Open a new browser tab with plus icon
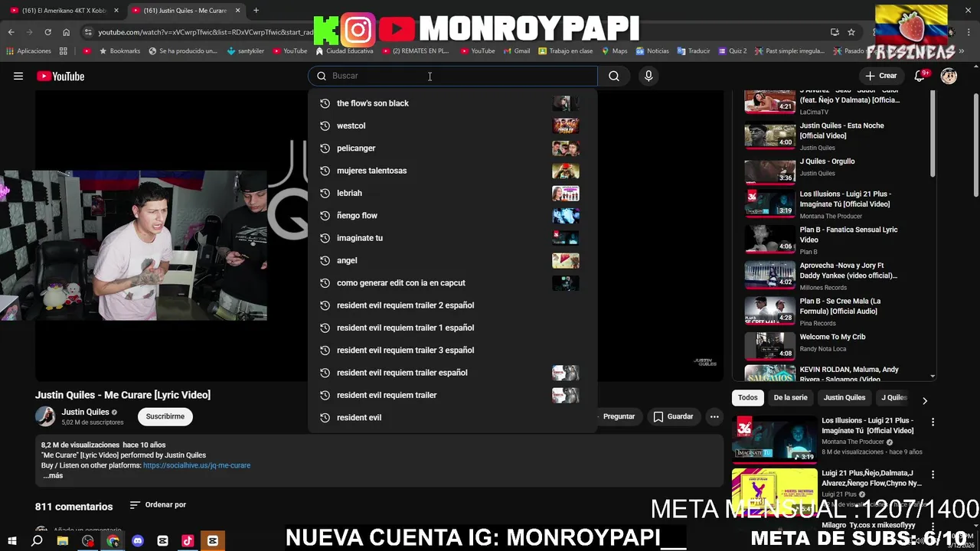The height and width of the screenshot is (551, 980). pos(256,11)
